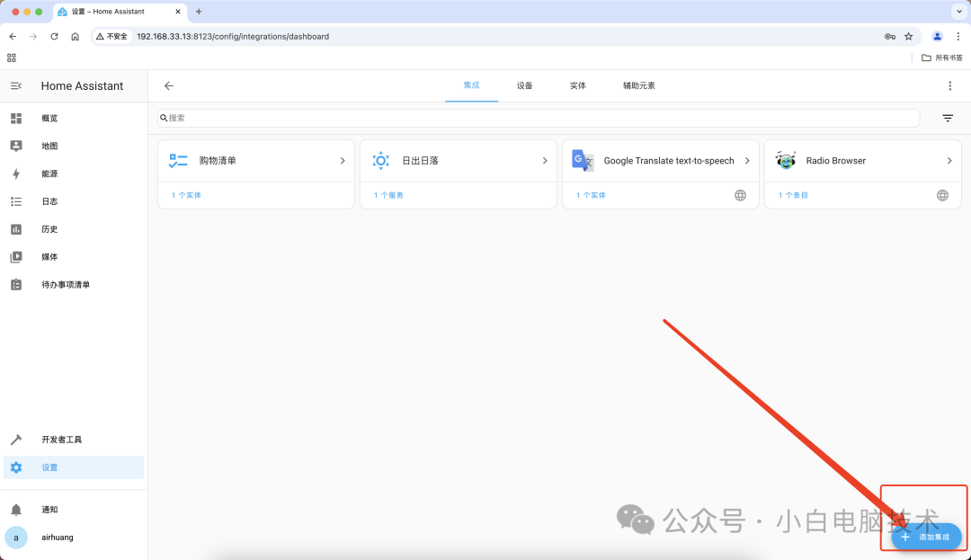
Task: Click the 开发者工具 sidebar label
Action: [61, 440]
